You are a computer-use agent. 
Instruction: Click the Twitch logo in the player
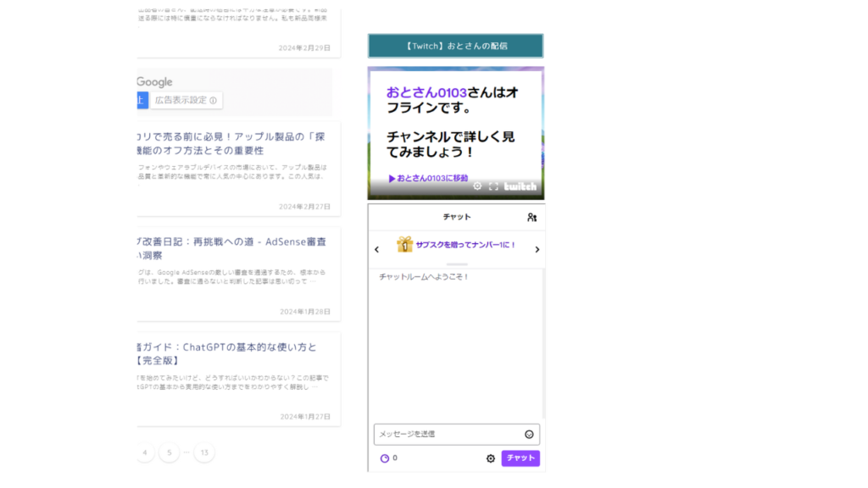520,186
